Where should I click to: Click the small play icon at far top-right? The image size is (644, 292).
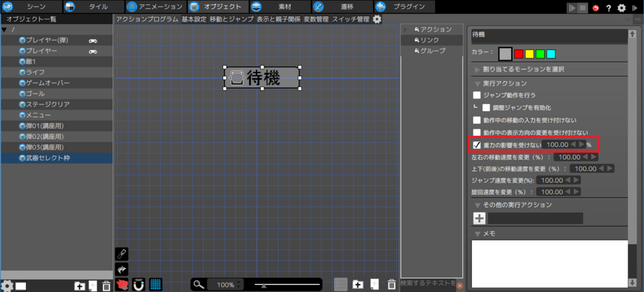click(635, 8)
